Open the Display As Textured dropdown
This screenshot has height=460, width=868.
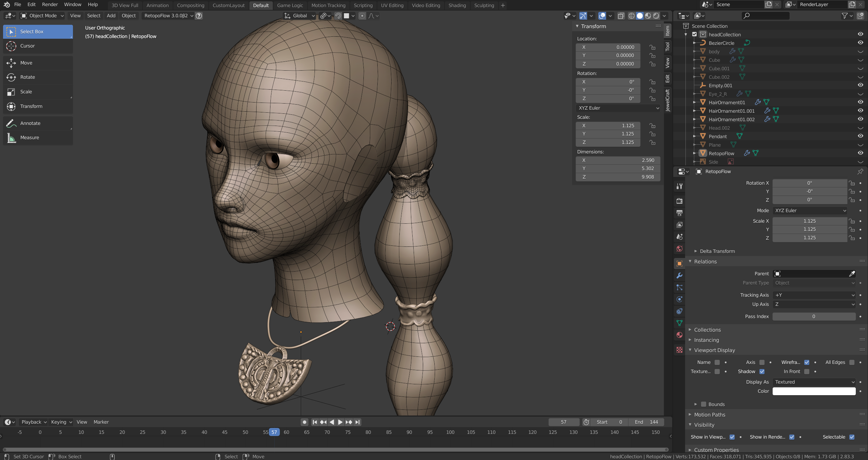click(x=814, y=382)
